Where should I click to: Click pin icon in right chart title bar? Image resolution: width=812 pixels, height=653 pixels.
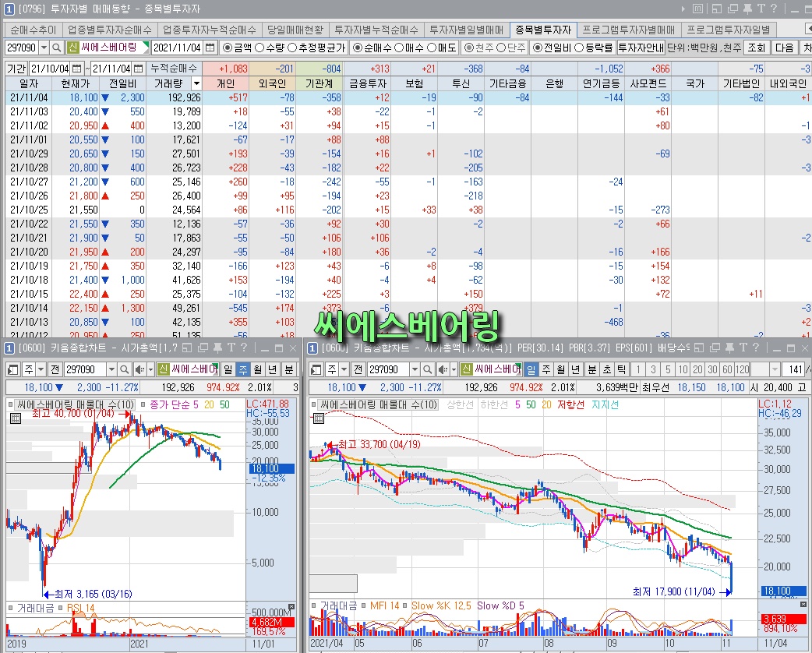(729, 348)
